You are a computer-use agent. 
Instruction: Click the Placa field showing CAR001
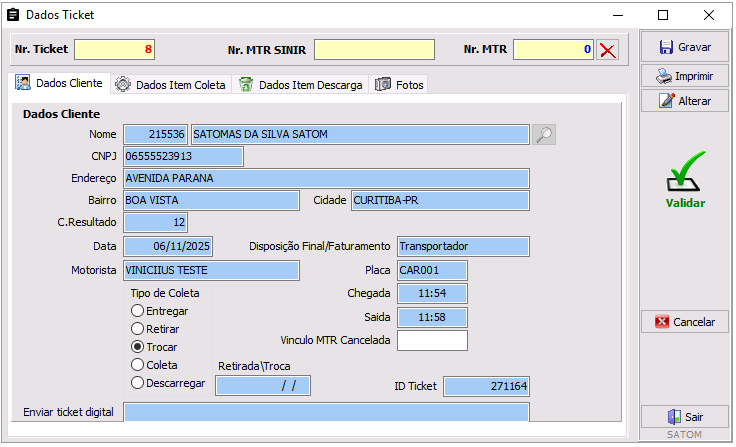432,270
